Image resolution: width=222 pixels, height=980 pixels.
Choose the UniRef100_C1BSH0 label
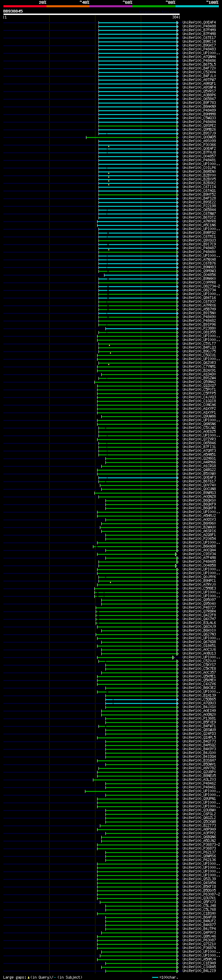pyautogui.click(x=199, y=913)
